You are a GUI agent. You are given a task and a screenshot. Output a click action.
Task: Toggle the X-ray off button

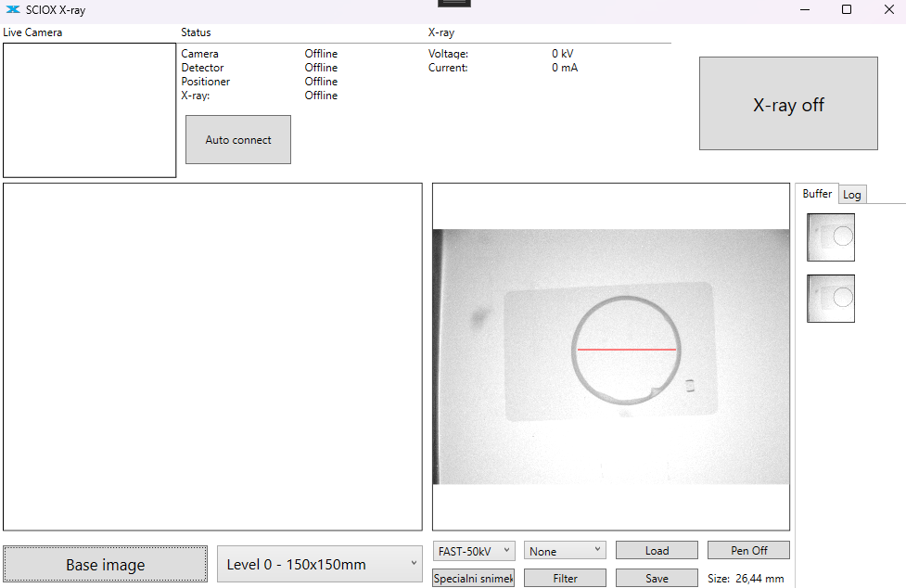click(x=788, y=103)
